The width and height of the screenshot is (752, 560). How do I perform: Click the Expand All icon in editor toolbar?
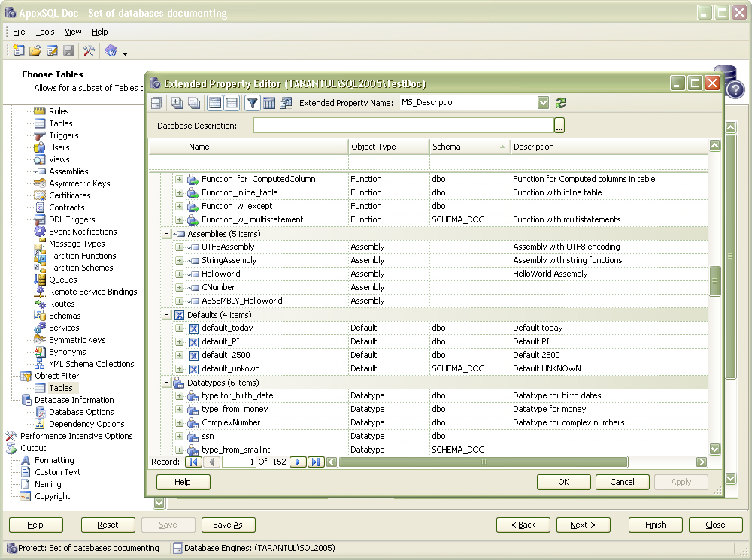click(x=177, y=102)
